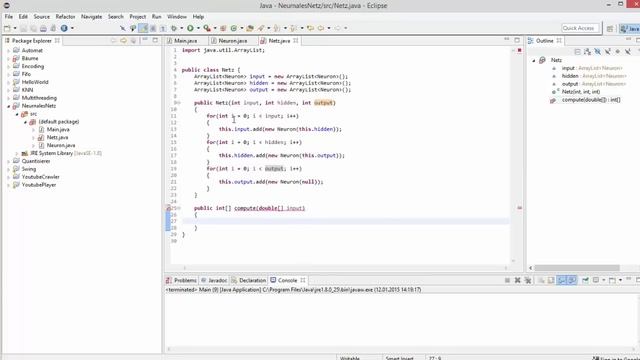Click Remove All Terminated Launches in Console
Screen dimensions: 640x360
click(x=528, y=280)
